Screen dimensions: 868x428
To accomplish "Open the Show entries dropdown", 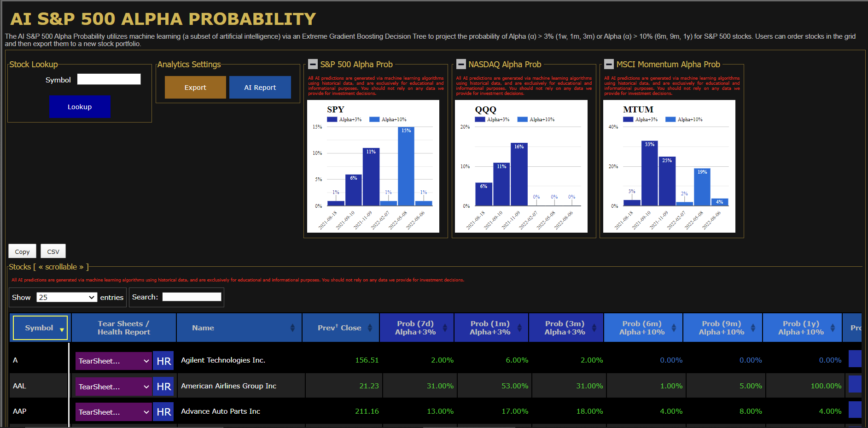I will click(x=67, y=297).
